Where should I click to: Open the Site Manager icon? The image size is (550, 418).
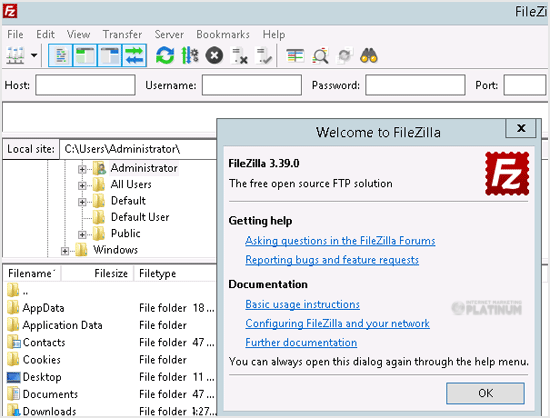click(15, 55)
